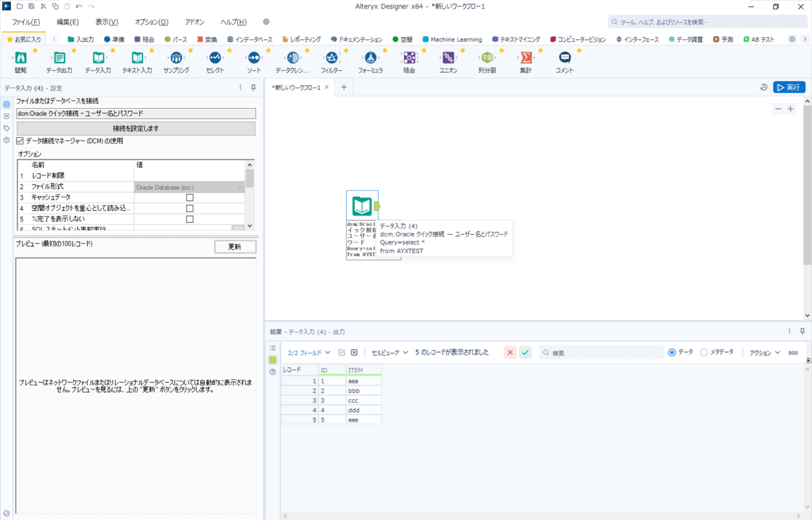
Task: Toggle %完了を表示しない checkbox
Action: coord(189,219)
